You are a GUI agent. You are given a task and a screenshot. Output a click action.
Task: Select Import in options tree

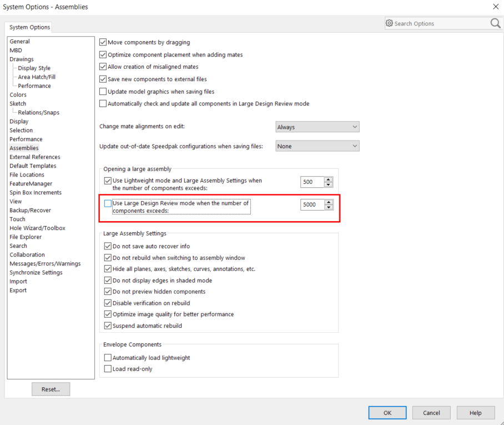point(18,282)
